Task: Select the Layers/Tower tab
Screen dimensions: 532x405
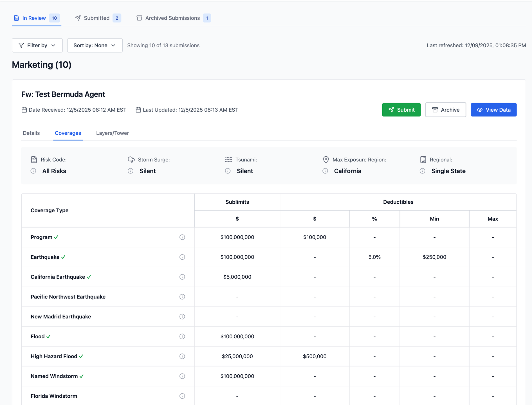Action: [x=113, y=133]
